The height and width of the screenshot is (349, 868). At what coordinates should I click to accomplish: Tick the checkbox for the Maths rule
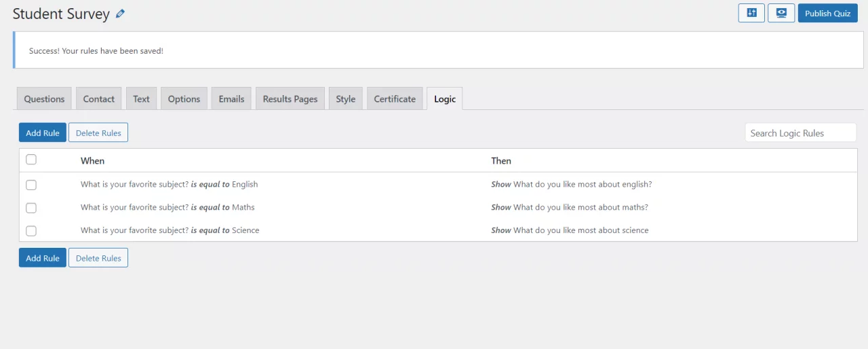click(31, 208)
